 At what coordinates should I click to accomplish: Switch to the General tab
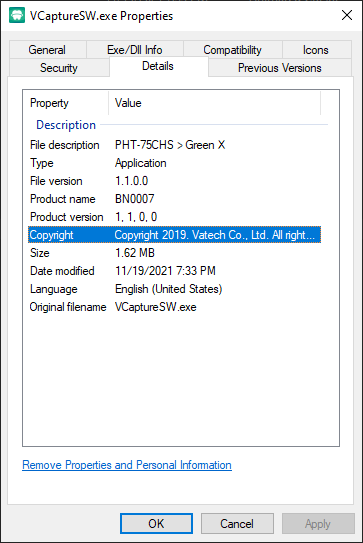pos(47,50)
